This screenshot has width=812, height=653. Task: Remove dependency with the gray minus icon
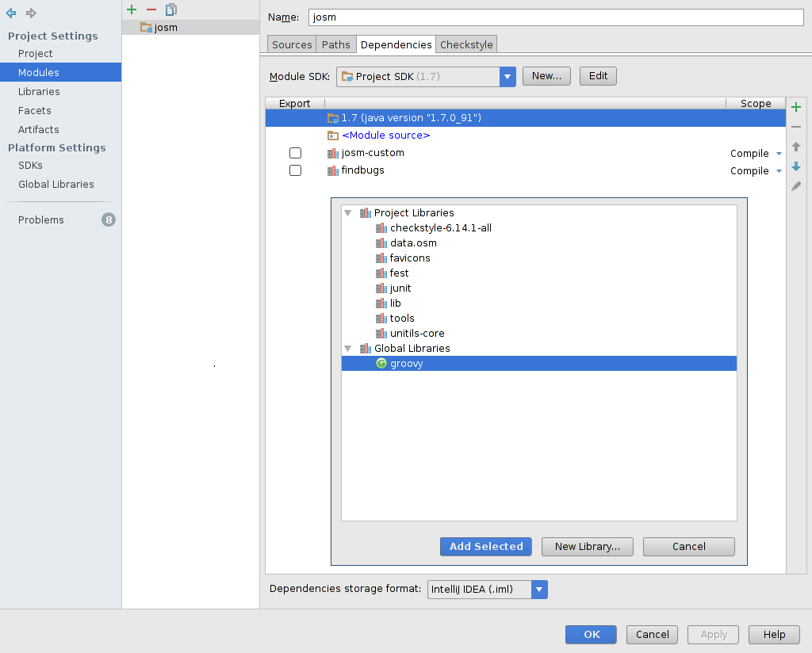796,127
